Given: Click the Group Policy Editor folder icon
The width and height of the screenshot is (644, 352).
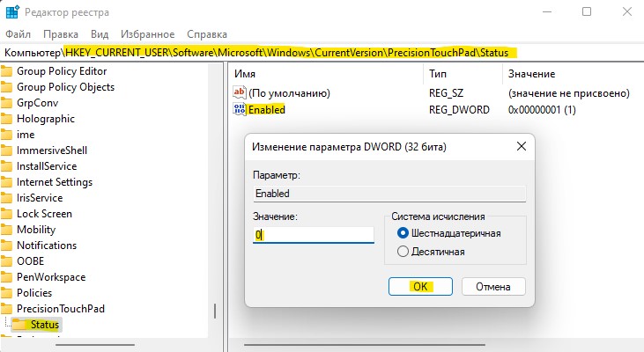Looking at the screenshot, I should pos(6,71).
